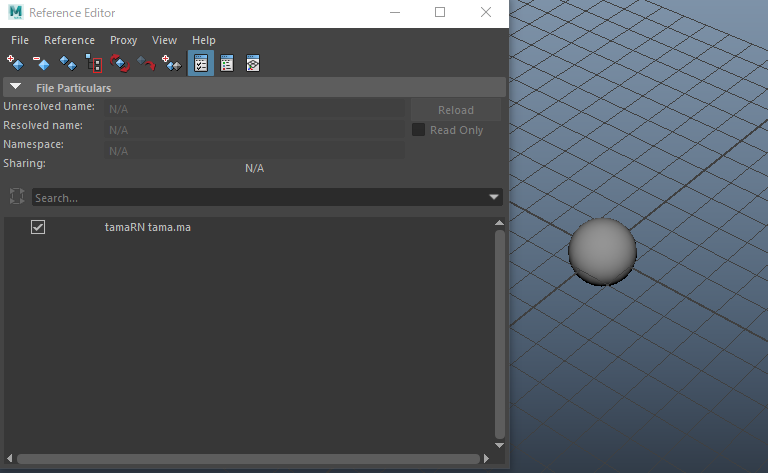Select the tamaRN tama.ma reference row

147,227
